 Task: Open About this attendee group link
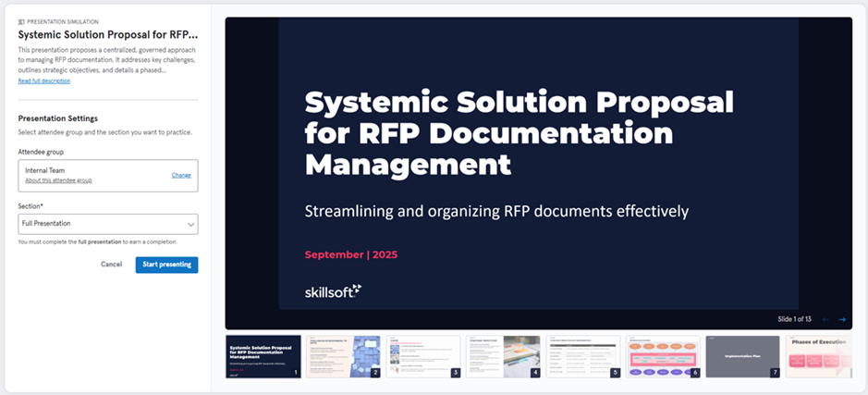tap(58, 180)
